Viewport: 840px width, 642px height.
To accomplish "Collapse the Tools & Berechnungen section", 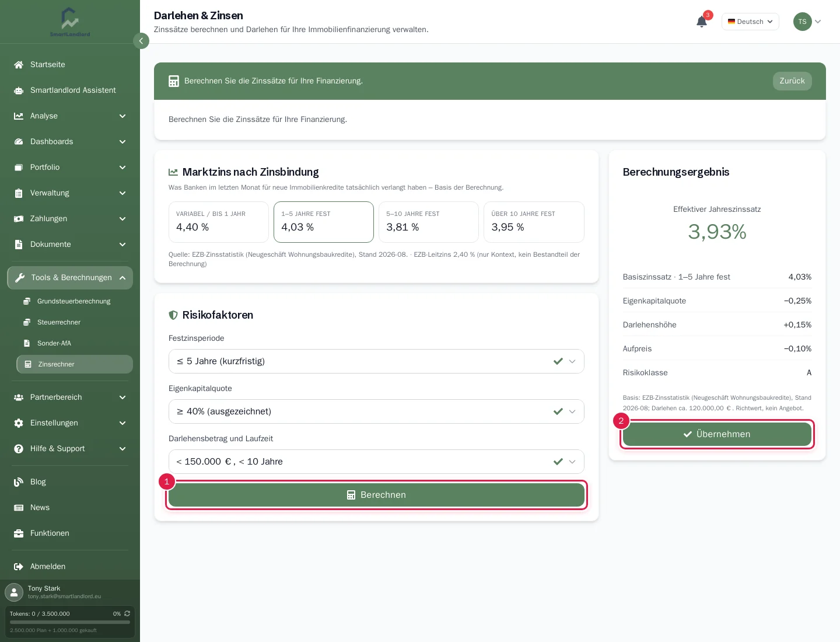I will pyautogui.click(x=70, y=278).
